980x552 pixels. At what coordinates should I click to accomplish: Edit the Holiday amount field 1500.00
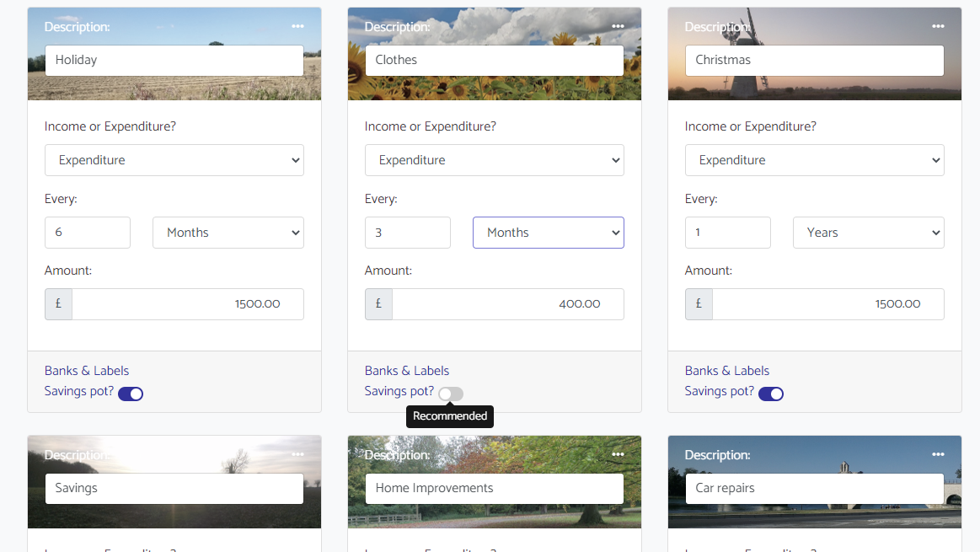188,304
